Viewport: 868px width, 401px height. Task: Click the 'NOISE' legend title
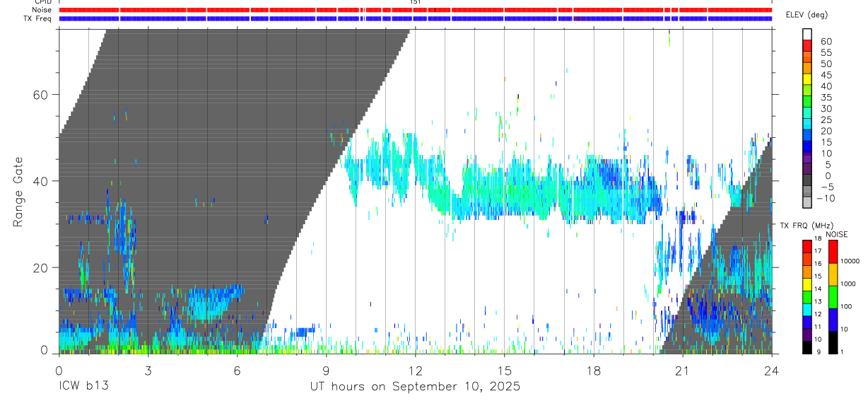coord(837,234)
